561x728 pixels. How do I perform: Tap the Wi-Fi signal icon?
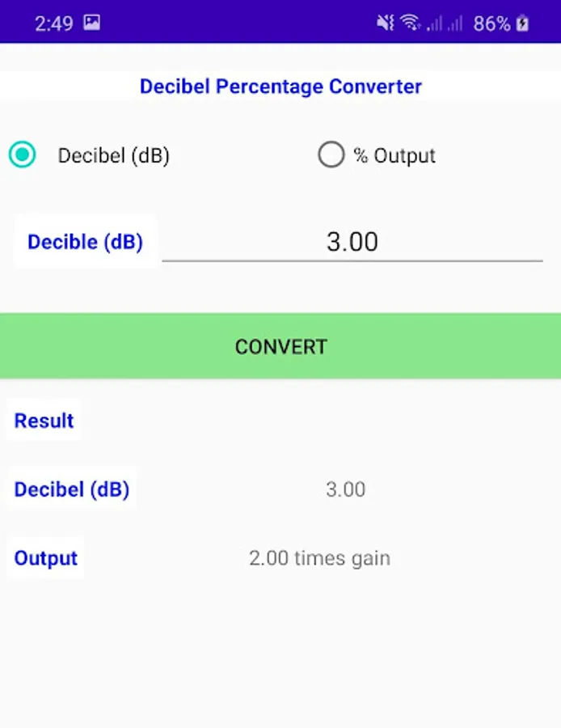[411, 23]
